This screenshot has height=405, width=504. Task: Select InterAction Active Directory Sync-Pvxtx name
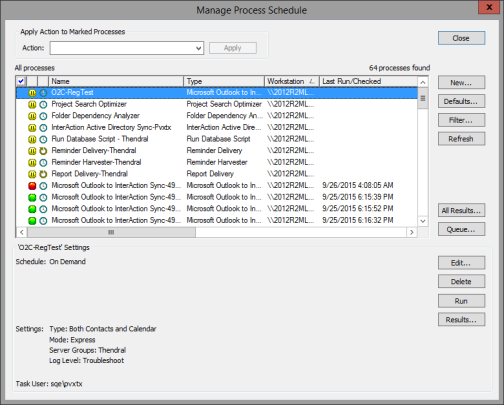(111, 127)
